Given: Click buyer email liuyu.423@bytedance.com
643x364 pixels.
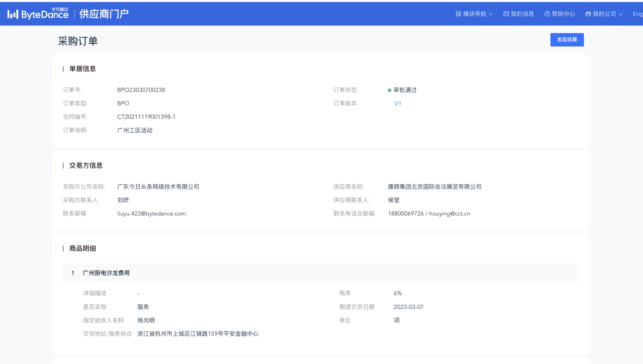Looking at the screenshot, I should click(151, 213).
